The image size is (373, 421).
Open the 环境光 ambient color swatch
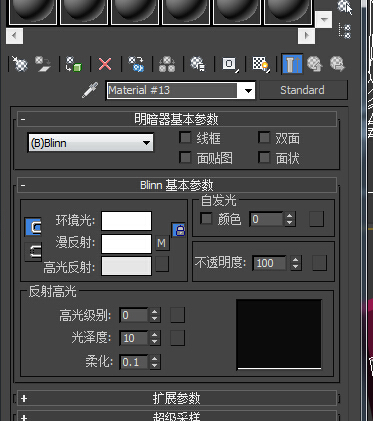click(126, 221)
